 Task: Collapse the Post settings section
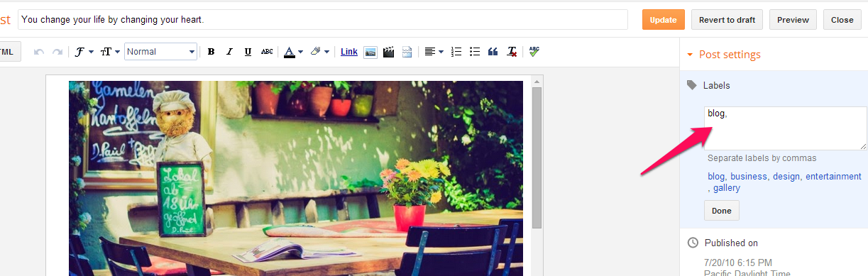(x=724, y=55)
